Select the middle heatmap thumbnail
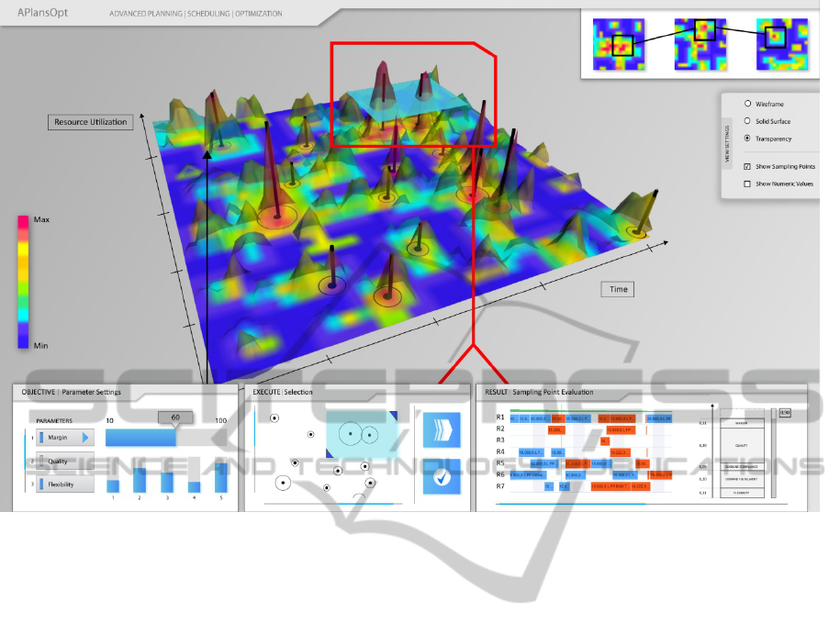Viewport: 840px width, 635px height. point(700,44)
